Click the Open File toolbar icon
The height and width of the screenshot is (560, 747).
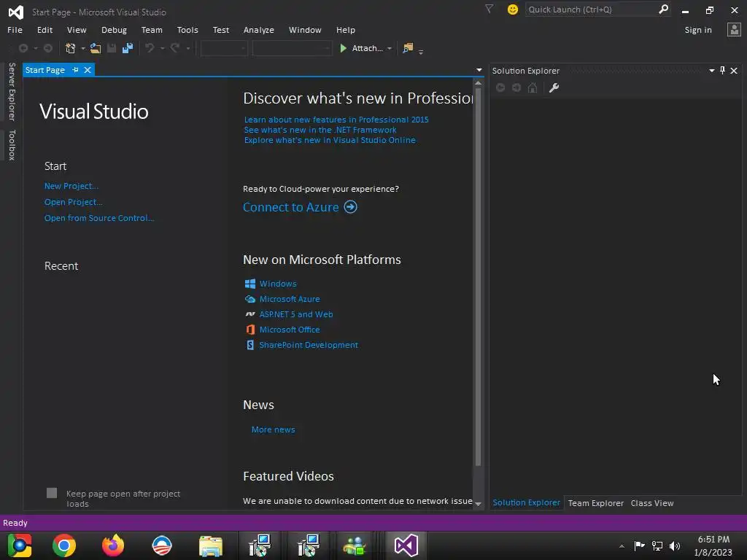96,48
